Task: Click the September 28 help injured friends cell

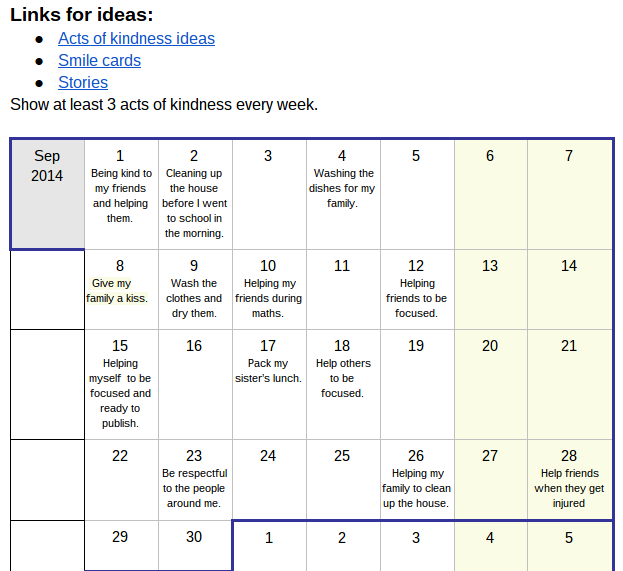Action: (570, 480)
